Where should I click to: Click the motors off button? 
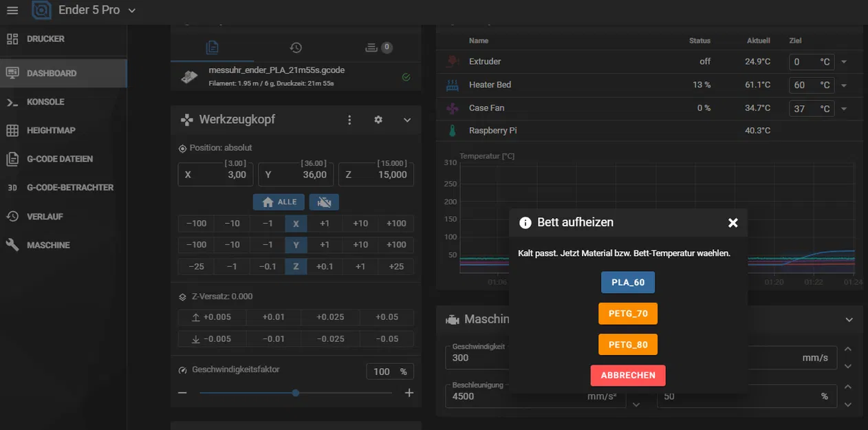tap(324, 202)
